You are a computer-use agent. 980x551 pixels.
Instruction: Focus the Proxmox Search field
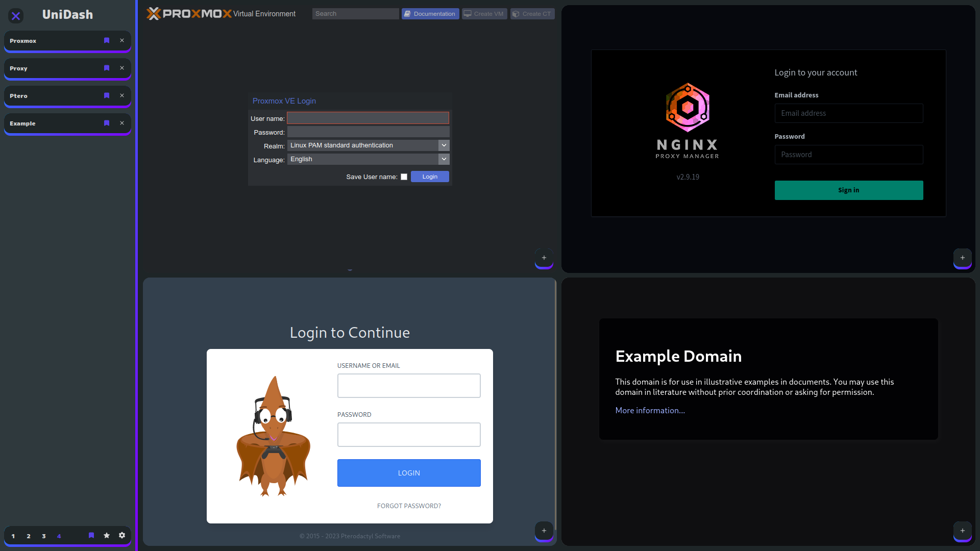(x=355, y=14)
